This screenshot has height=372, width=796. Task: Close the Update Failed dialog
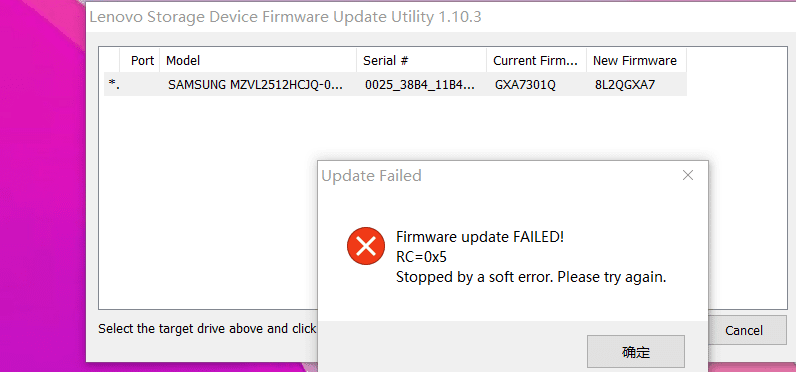(x=688, y=176)
